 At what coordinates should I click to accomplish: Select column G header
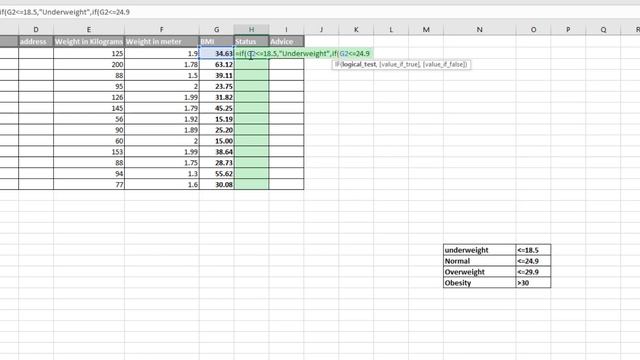(216, 29)
